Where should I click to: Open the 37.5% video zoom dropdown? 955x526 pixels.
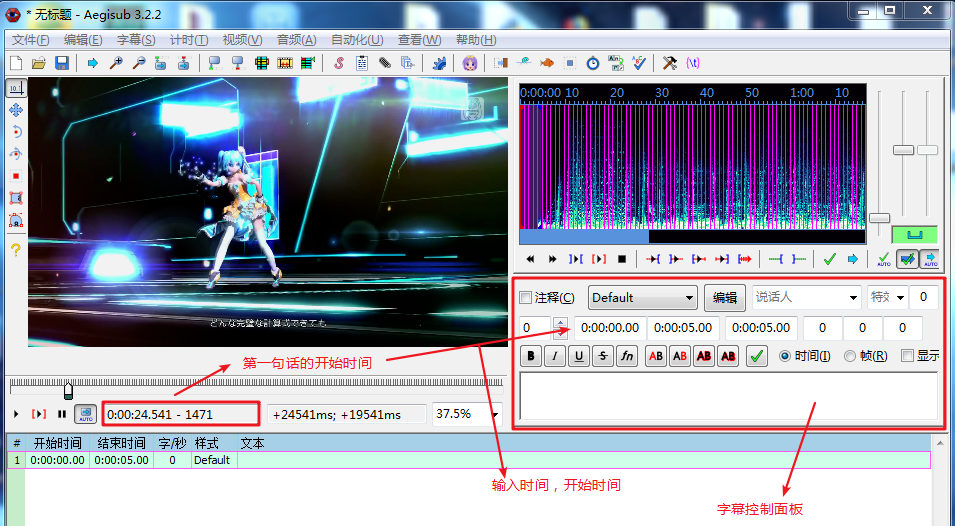point(466,414)
